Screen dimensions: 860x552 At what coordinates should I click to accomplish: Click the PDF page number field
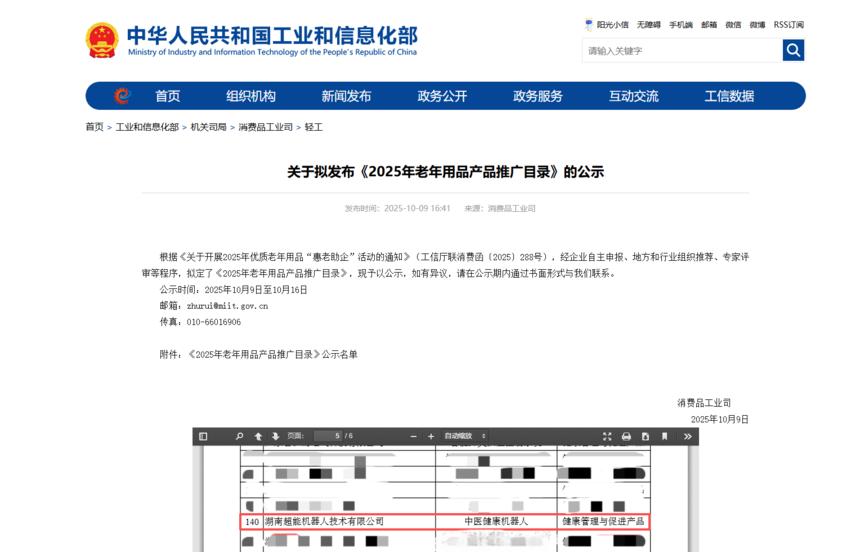(328, 436)
